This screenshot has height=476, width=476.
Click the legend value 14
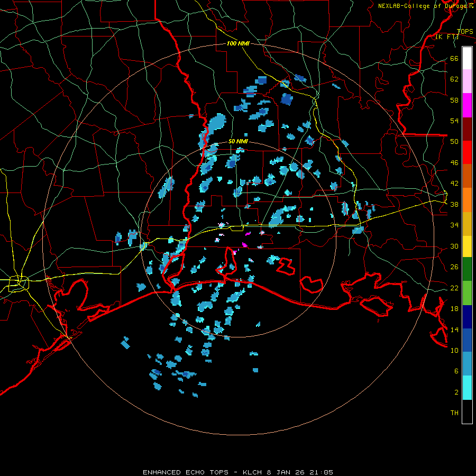coord(454,329)
